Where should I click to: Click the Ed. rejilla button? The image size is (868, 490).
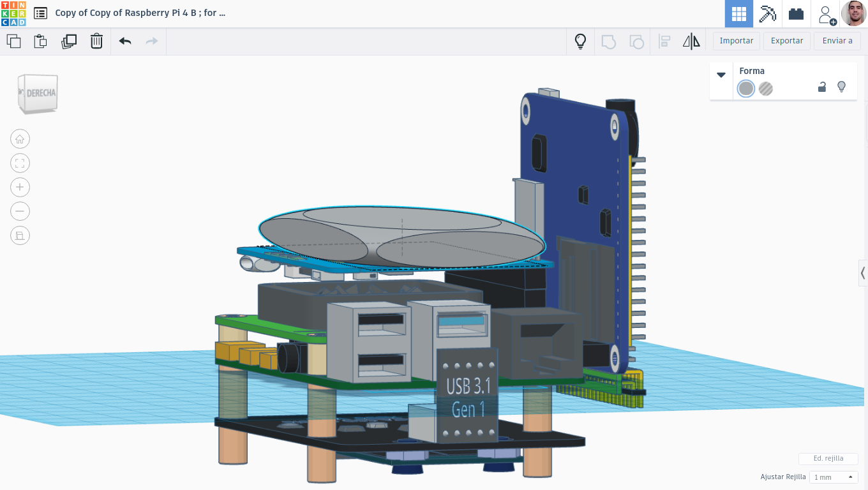[x=828, y=458]
